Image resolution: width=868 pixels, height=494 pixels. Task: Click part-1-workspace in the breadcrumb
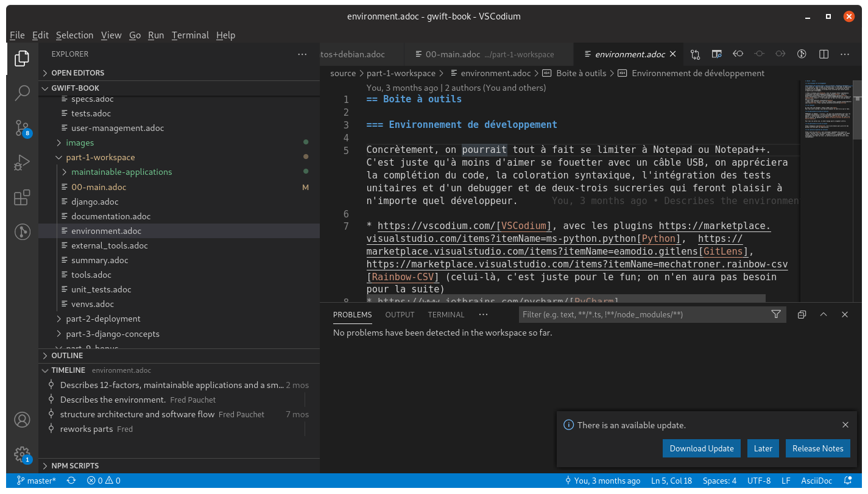401,73
